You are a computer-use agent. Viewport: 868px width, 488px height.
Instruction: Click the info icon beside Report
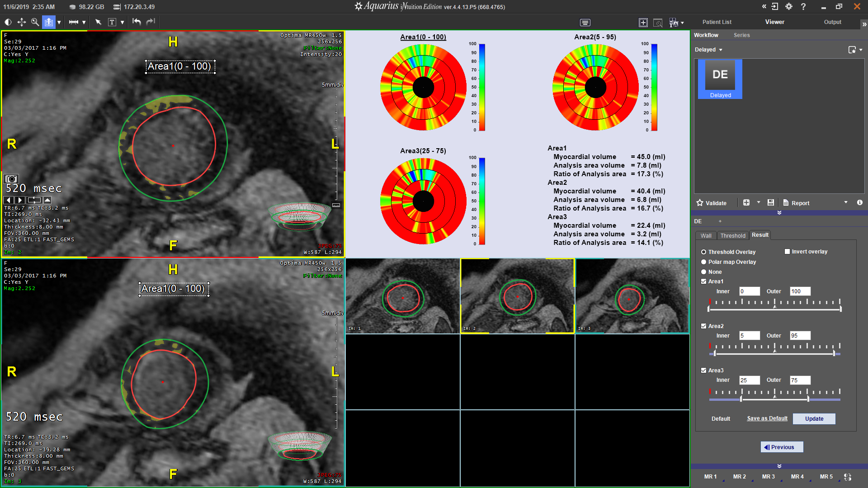[x=860, y=202]
